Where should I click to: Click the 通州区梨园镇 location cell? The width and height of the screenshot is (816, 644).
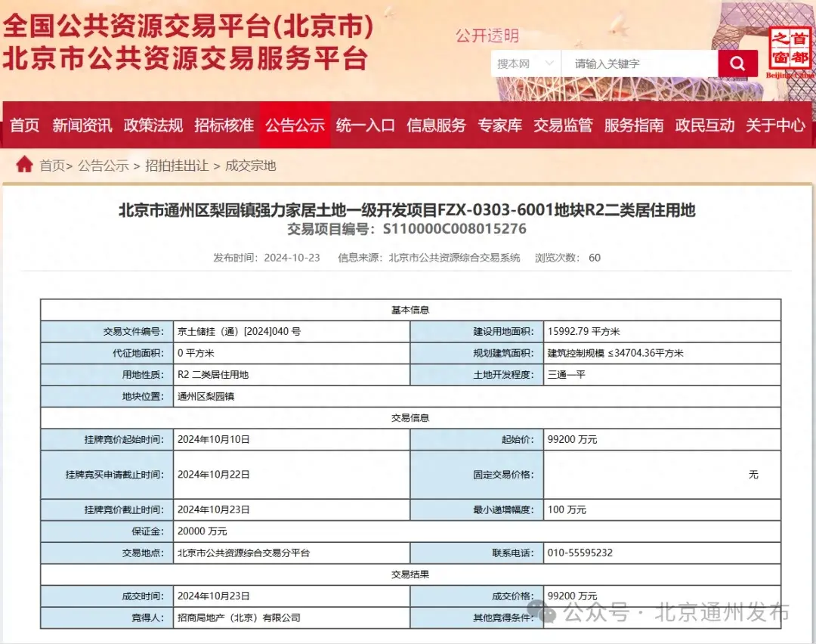coord(477,396)
